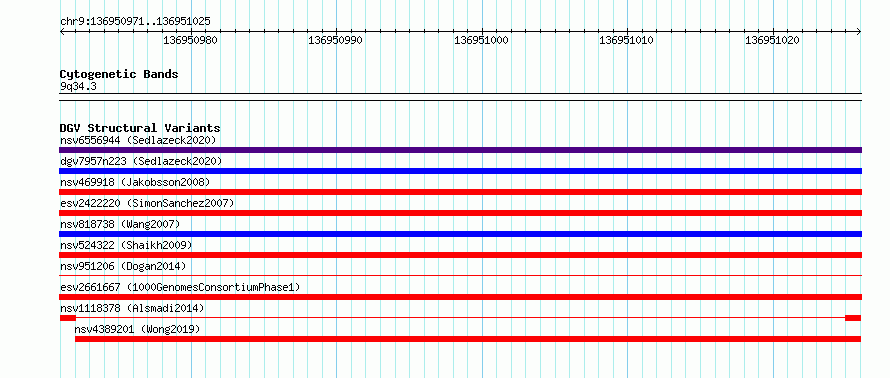890x378 pixels.
Task: Select red bar under nsv4389201 label
Action: [x=468, y=339]
